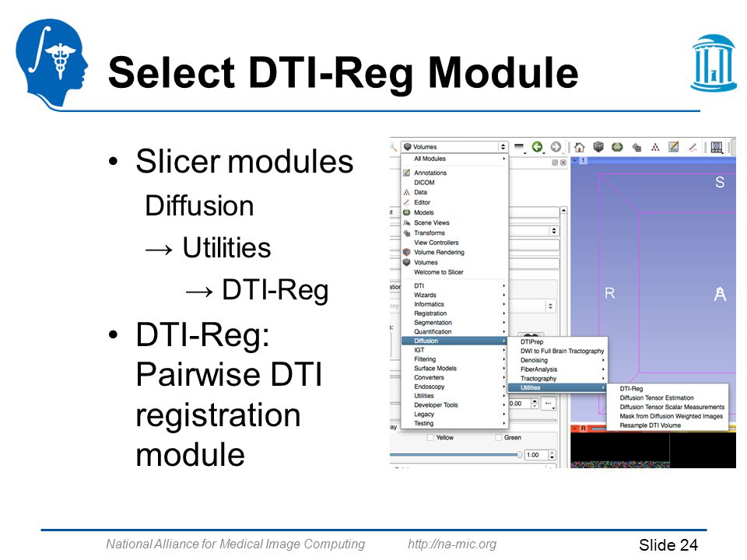Choose Data from the module menu

point(454,192)
